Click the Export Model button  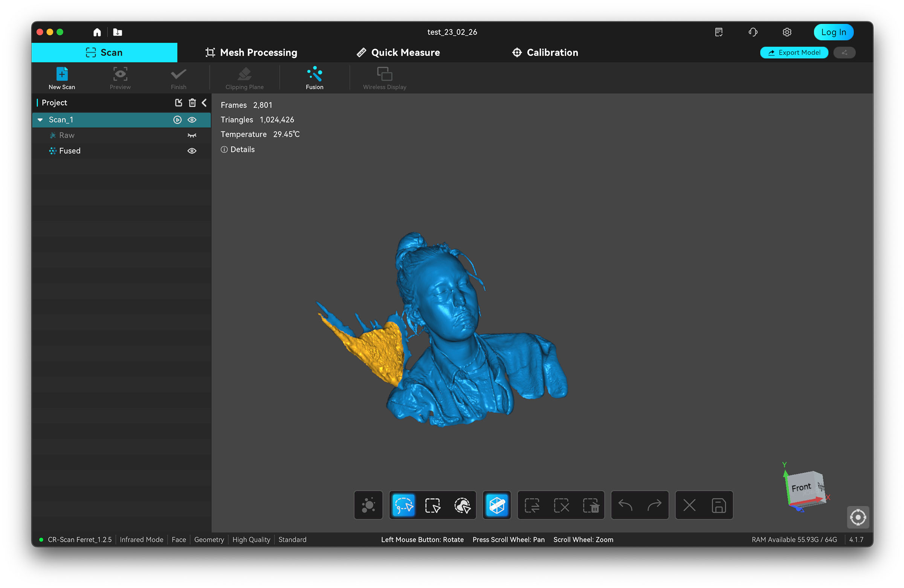(x=794, y=52)
